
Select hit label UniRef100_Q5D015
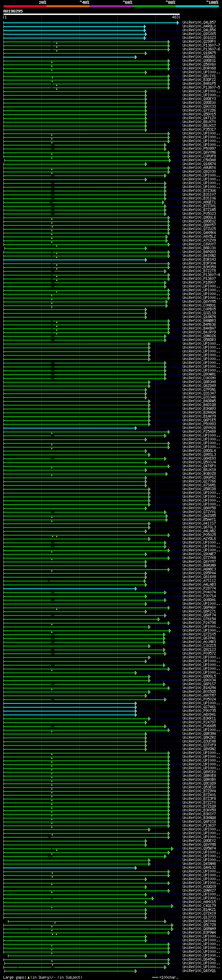click(x=199, y=114)
